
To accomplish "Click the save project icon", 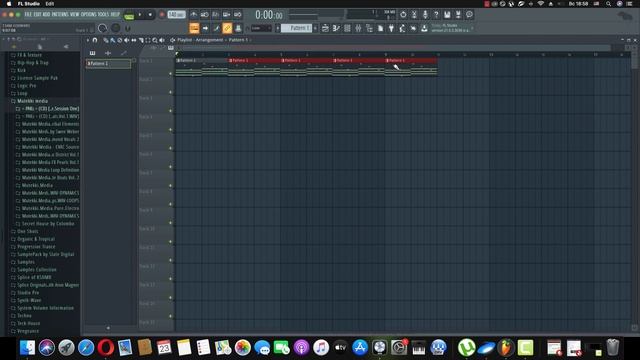I will point(447,15).
